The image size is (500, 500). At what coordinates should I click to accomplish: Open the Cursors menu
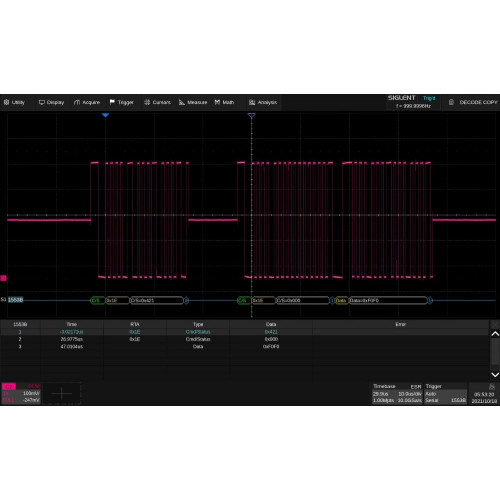(x=157, y=102)
